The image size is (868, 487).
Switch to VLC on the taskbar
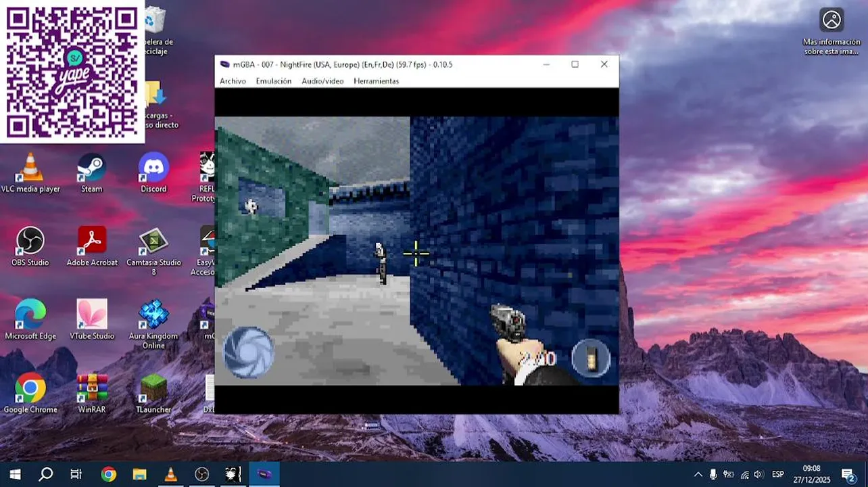click(x=170, y=474)
